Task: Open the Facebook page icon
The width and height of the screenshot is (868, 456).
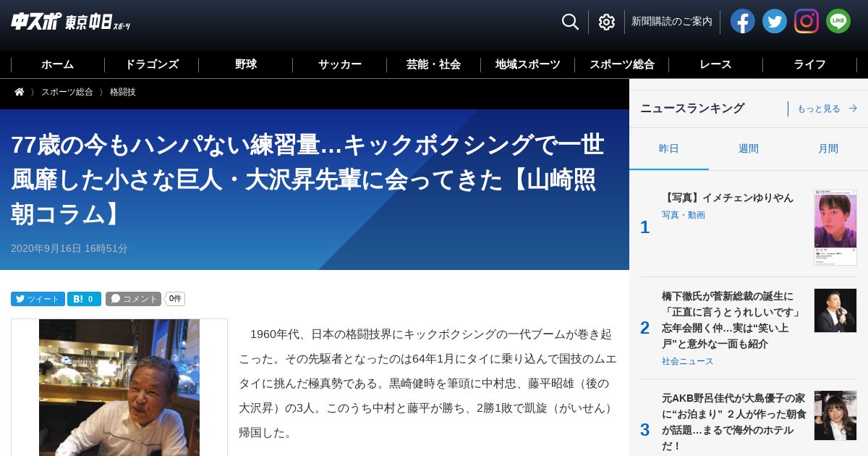Action: point(743,21)
